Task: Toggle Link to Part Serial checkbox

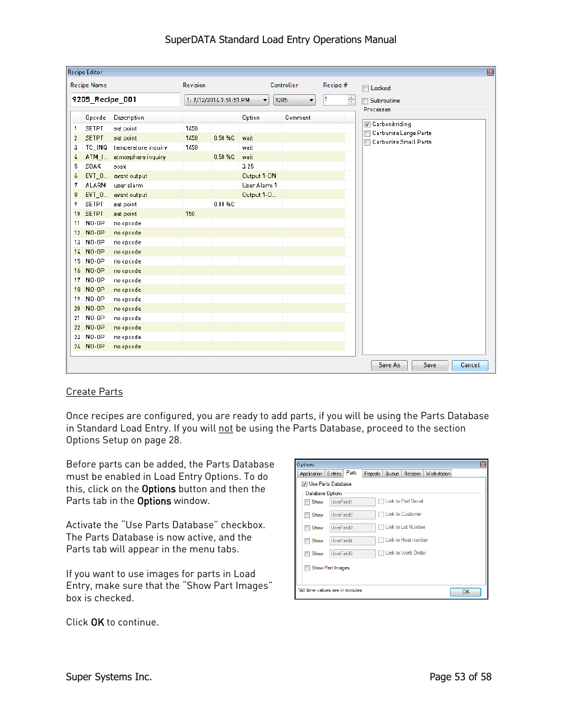Action: (x=381, y=502)
